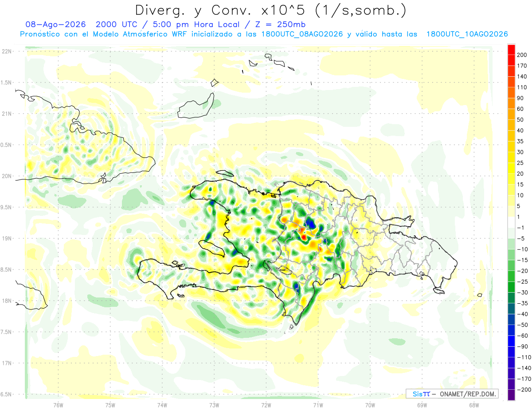
Task: Click the positive '25' colorbar value
Action: tap(520, 163)
